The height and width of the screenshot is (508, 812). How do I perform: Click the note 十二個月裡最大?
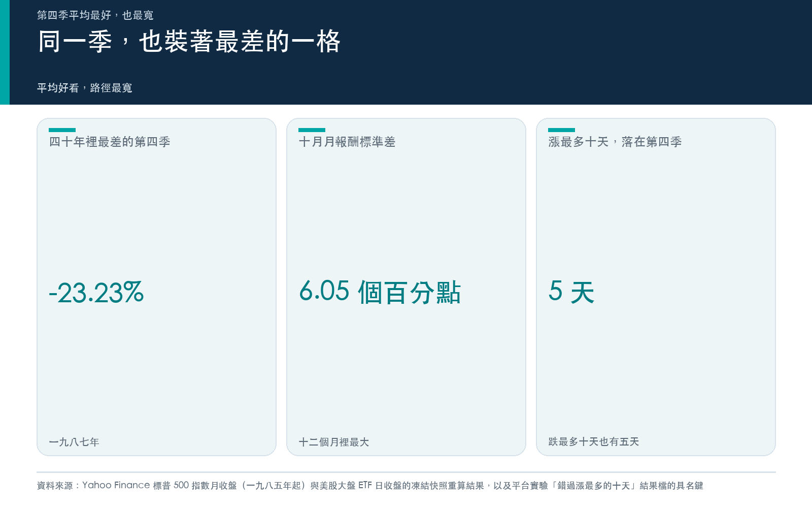tap(334, 442)
